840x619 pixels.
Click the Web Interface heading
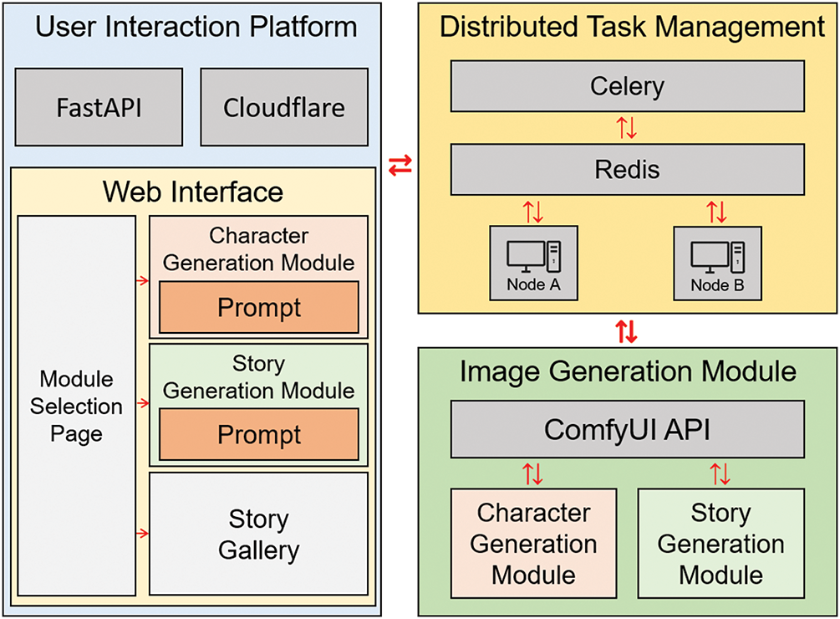pyautogui.click(x=193, y=192)
